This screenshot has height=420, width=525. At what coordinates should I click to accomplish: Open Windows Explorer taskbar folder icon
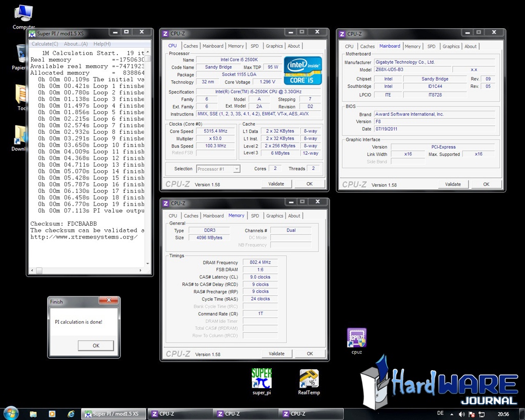tap(33, 413)
